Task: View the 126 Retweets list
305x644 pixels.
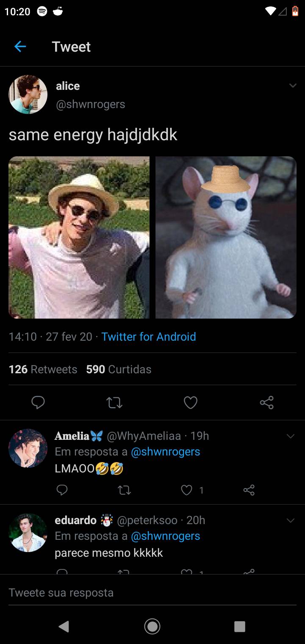Action: point(42,369)
